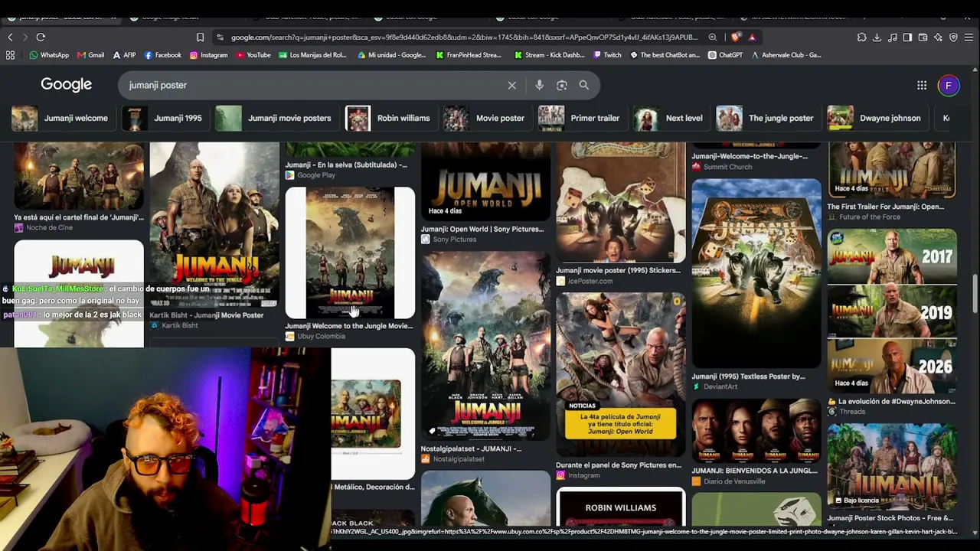
Task: Open the browser extensions puzzle icon
Action: tap(861, 37)
